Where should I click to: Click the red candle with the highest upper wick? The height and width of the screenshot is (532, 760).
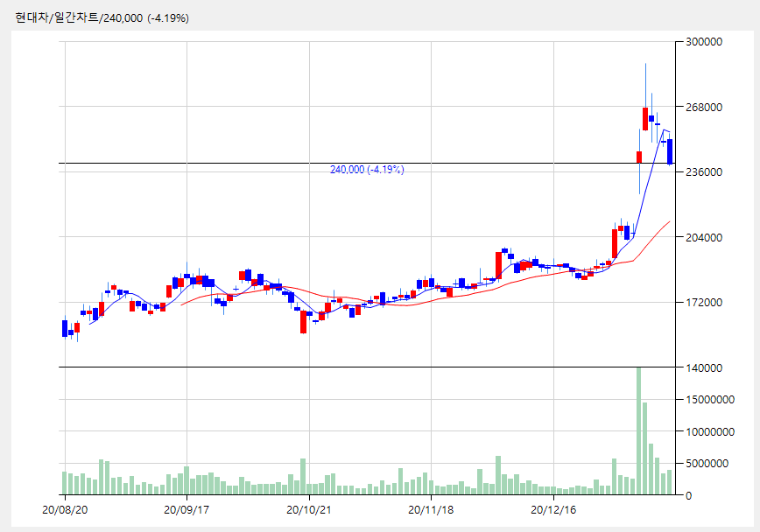click(645, 119)
